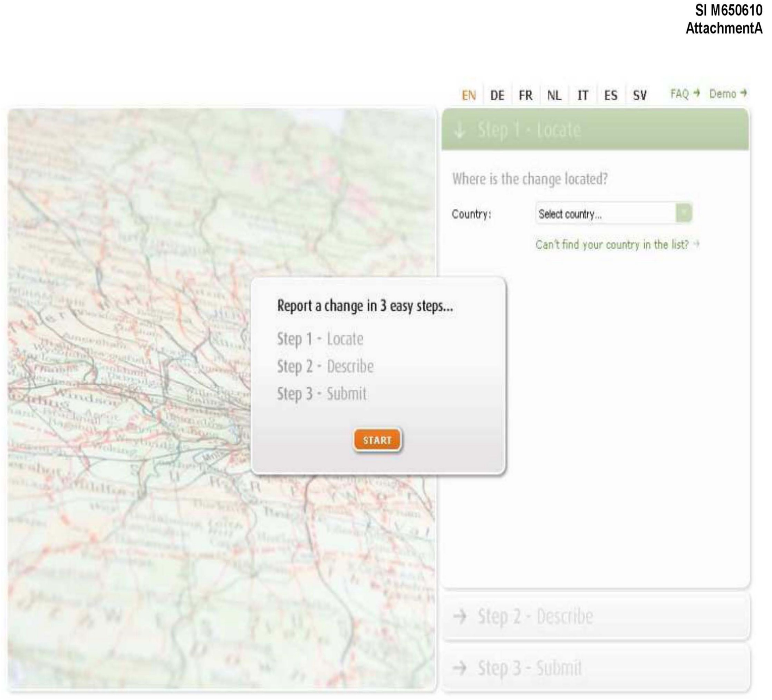Open the Select country dropdown

[605, 214]
